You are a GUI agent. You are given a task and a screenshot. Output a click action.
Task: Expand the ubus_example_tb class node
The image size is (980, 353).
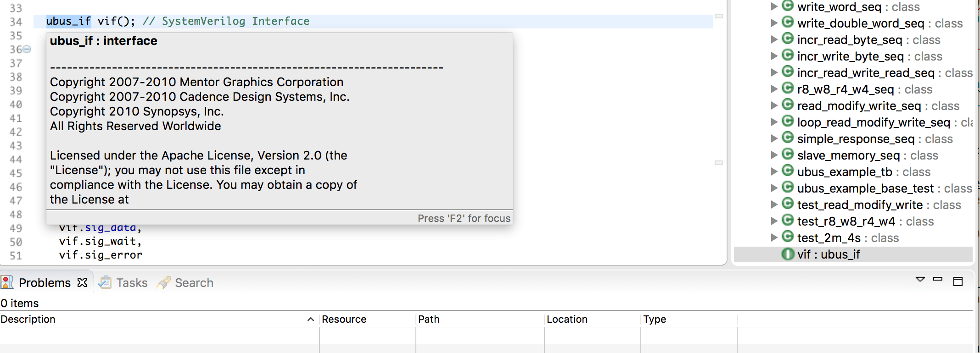[x=774, y=171]
